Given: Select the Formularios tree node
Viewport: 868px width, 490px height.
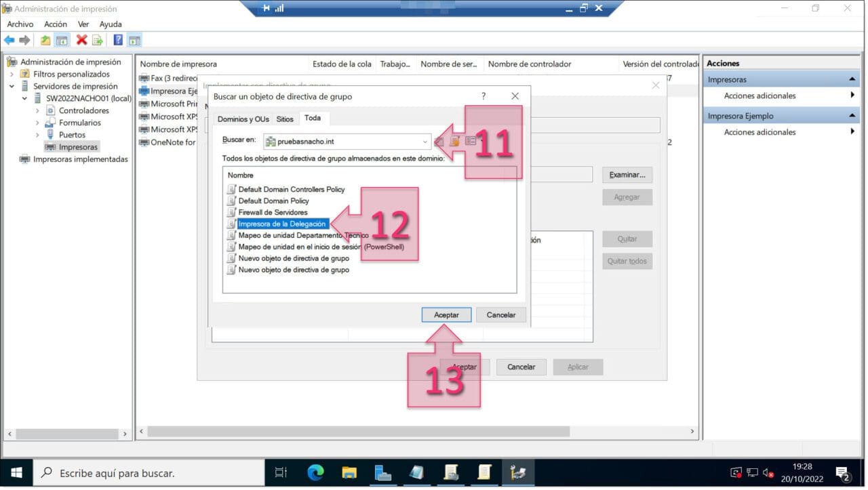Looking at the screenshot, I should 80,123.
